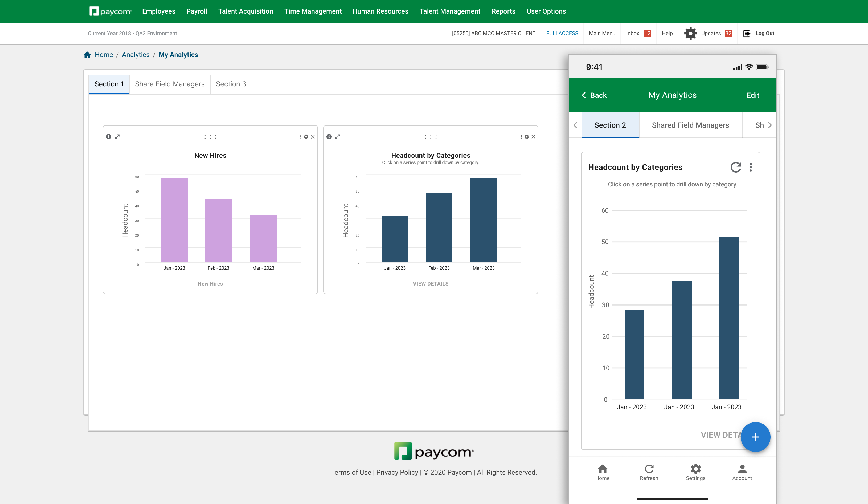Open the Talent Acquisition menu
The image size is (868, 504).
pos(245,11)
